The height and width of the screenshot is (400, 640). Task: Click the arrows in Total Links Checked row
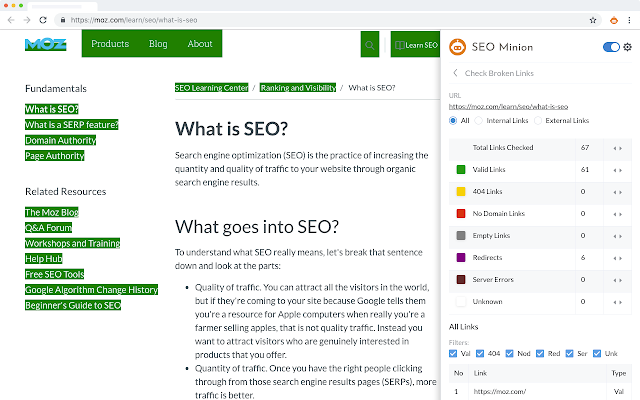(x=617, y=148)
